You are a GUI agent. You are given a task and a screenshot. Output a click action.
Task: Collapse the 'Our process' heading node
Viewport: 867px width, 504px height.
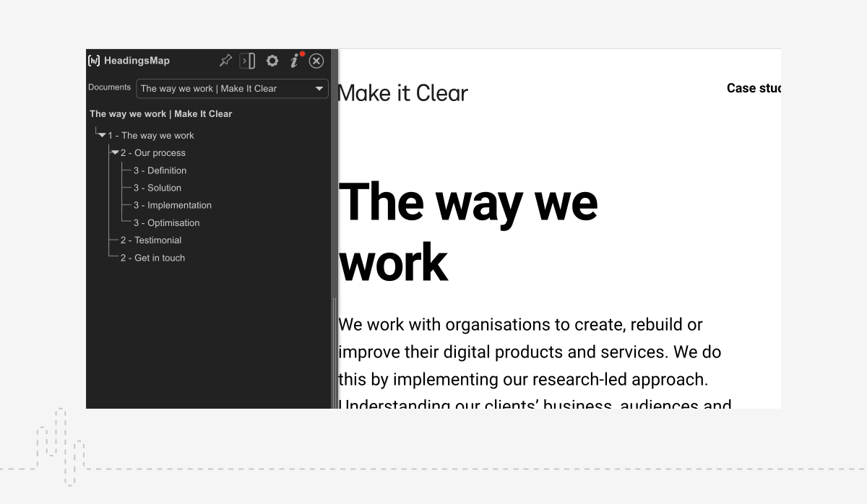(115, 152)
